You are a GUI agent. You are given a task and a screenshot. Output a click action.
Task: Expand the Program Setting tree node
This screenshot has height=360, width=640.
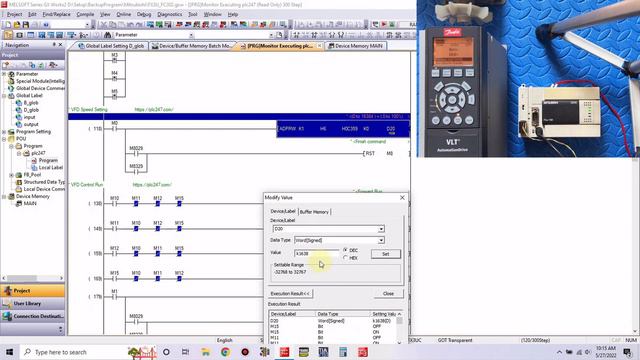4,132
